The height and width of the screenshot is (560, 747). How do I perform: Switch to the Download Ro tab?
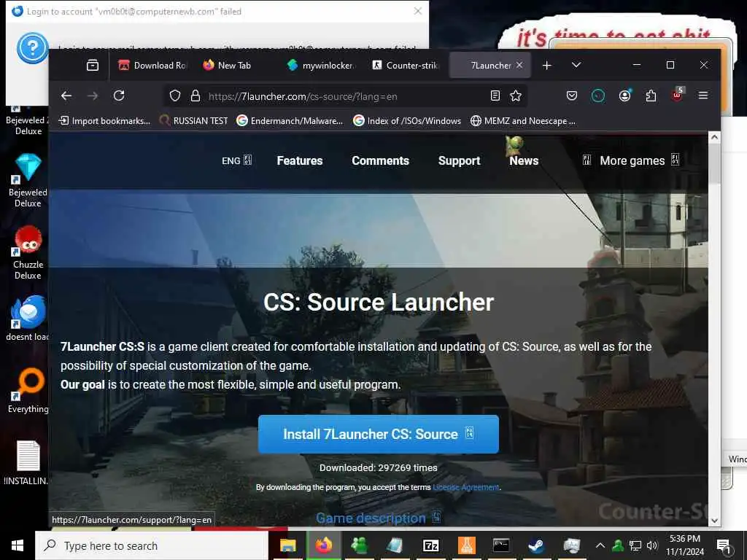(x=153, y=65)
